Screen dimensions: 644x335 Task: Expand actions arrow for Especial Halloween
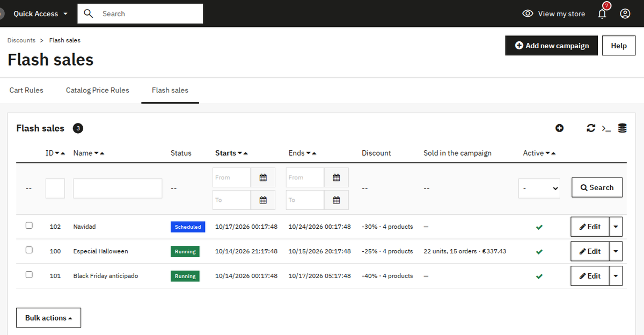[616, 251]
